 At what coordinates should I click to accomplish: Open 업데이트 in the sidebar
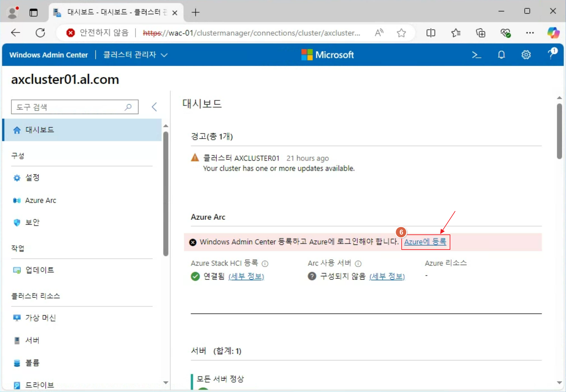point(82,270)
